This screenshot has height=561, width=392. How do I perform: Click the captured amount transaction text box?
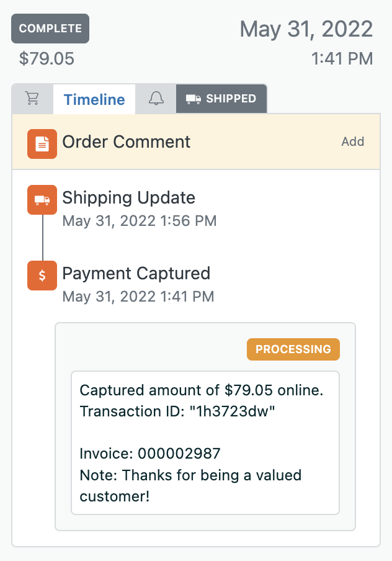point(205,443)
